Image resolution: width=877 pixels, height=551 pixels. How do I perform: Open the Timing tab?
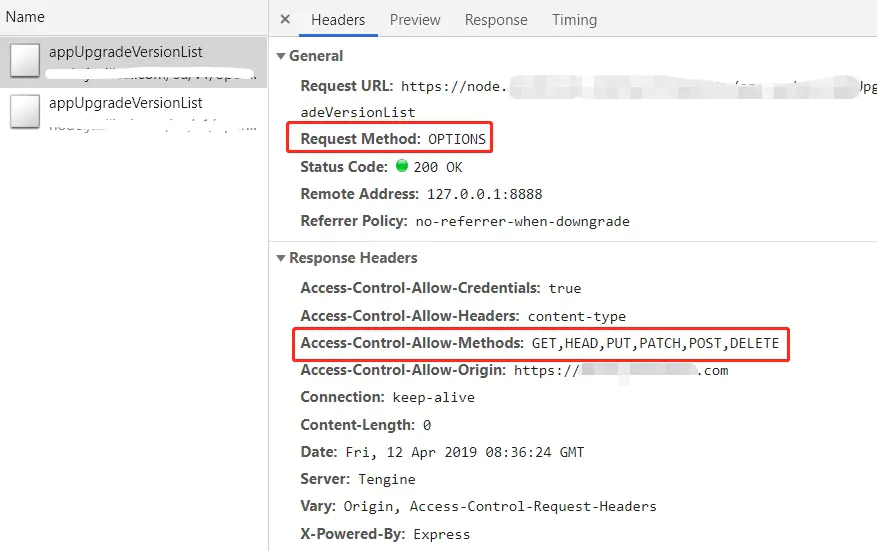(574, 20)
